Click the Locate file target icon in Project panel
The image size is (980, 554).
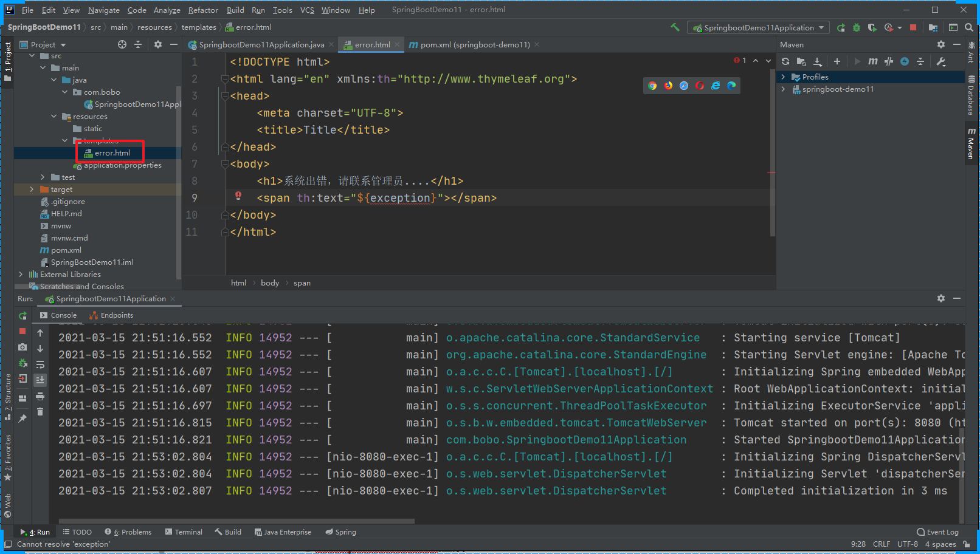(122, 44)
